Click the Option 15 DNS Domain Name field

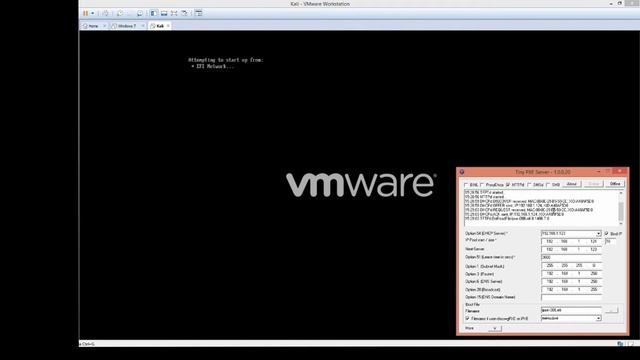pos(571,297)
